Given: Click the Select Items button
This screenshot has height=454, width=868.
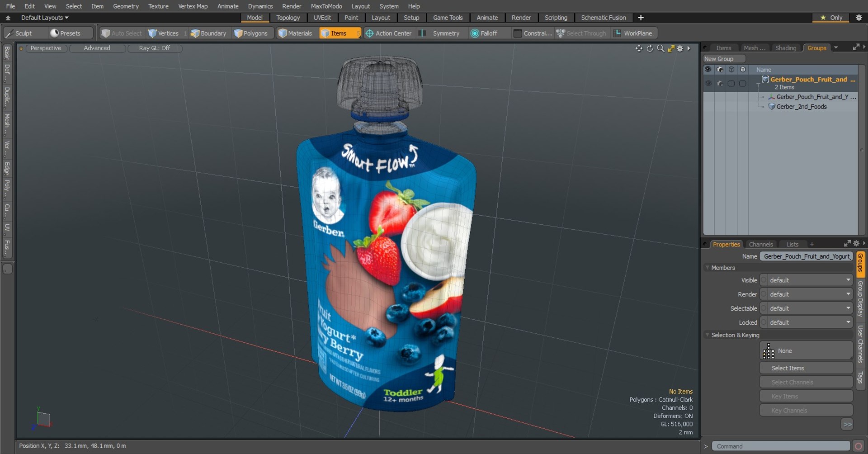Looking at the screenshot, I should point(806,368).
